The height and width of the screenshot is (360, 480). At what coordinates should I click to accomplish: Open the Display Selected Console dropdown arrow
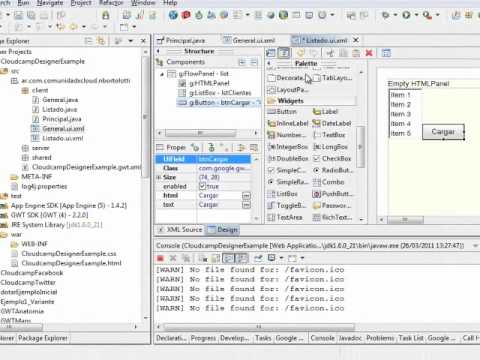(x=281, y=258)
